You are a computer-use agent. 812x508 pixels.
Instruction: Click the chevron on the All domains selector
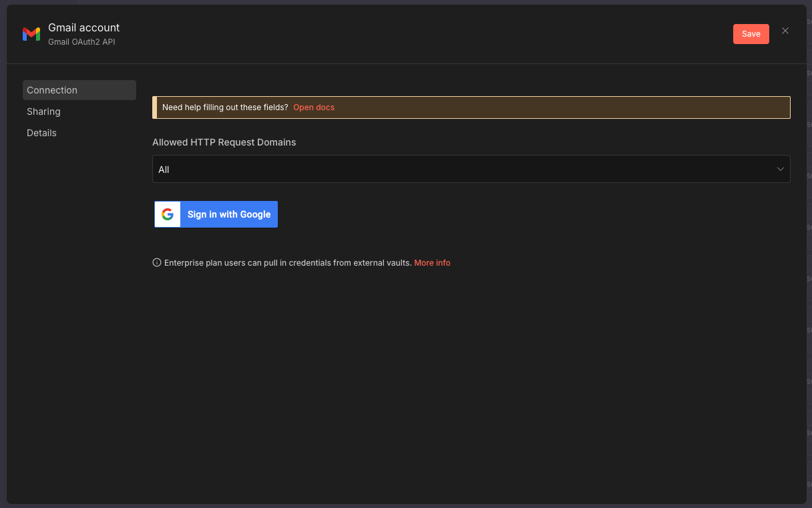coord(780,169)
